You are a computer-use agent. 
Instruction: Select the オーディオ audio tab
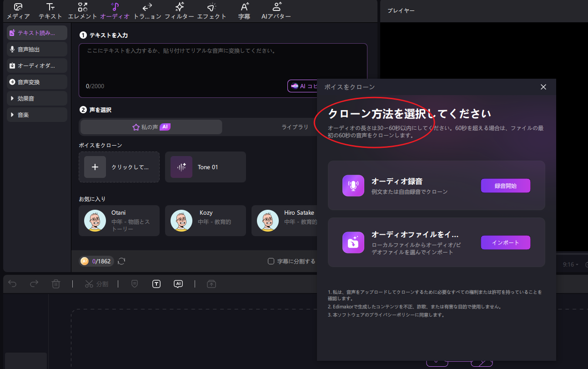coord(115,11)
